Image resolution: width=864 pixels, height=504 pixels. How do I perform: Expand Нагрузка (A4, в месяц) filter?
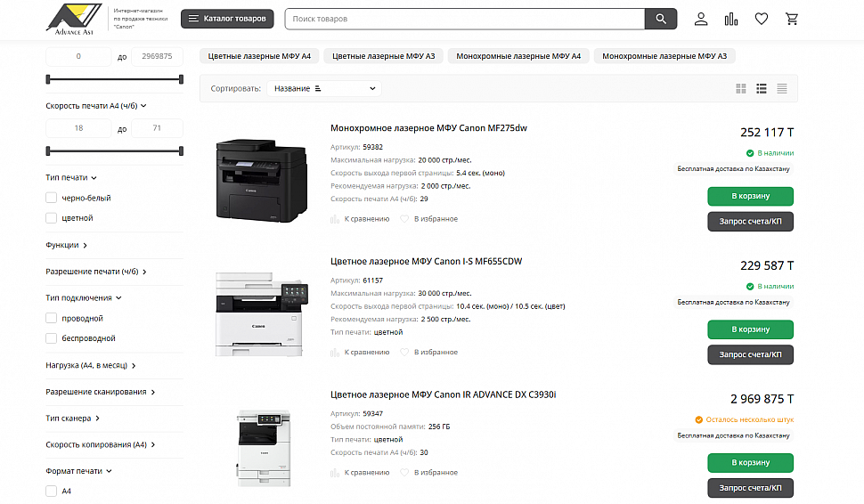pyautogui.click(x=90, y=365)
